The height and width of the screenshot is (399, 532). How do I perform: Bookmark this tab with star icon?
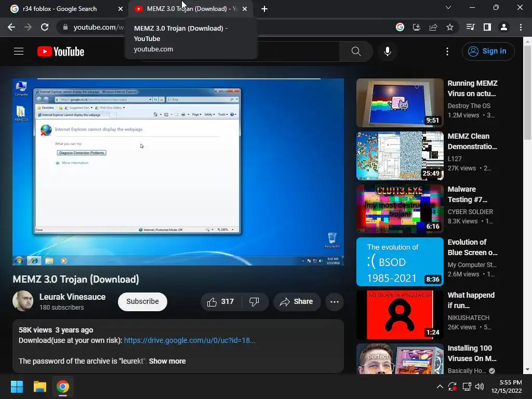450,27
